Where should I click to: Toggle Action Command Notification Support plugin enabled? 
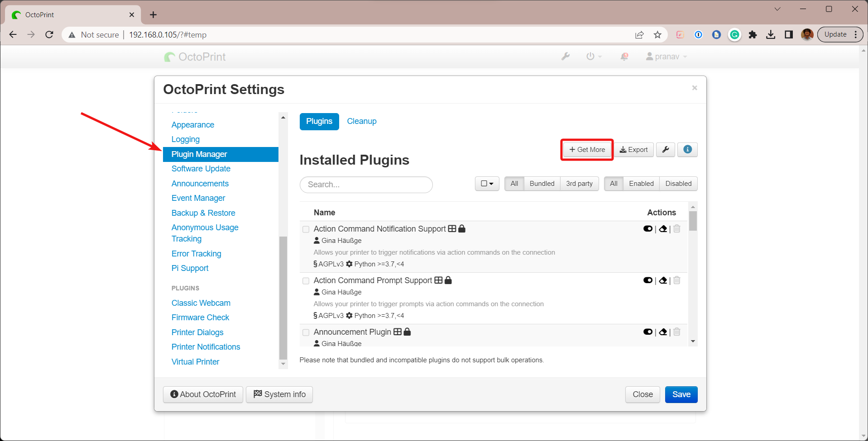(648, 229)
